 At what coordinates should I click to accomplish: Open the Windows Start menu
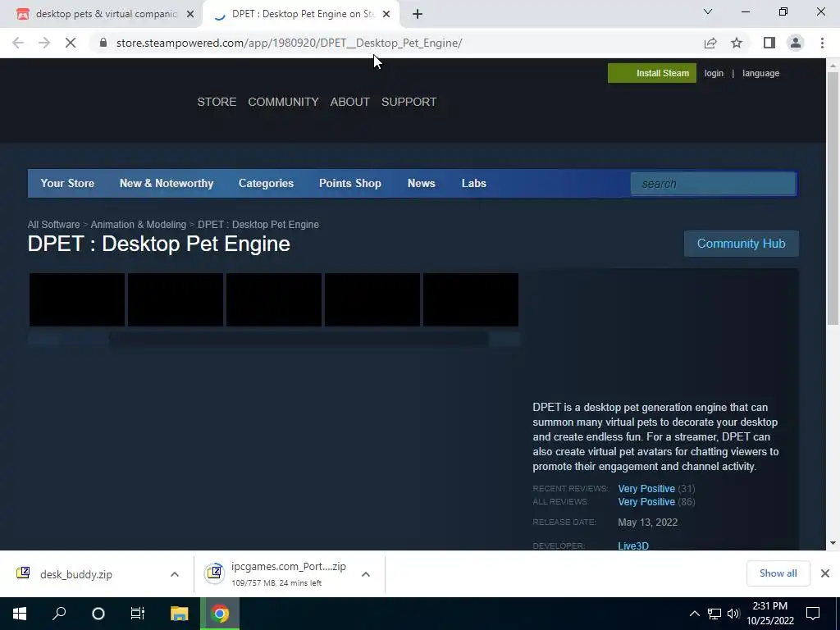click(20, 614)
